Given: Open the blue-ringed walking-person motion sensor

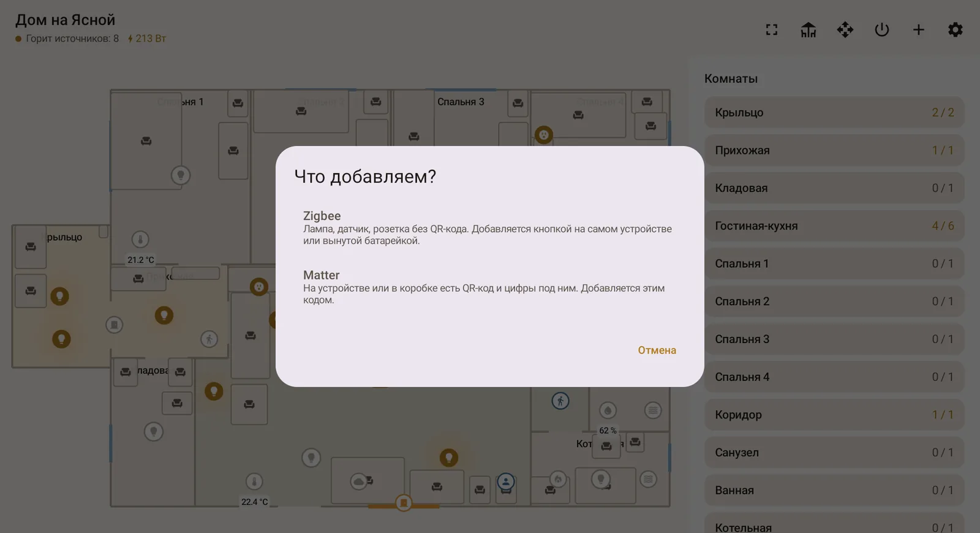Looking at the screenshot, I should 560,401.
